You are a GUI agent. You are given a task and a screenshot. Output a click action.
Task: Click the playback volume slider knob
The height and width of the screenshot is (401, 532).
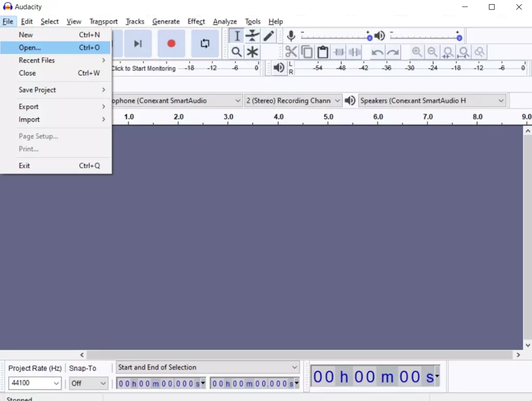pyautogui.click(x=459, y=37)
